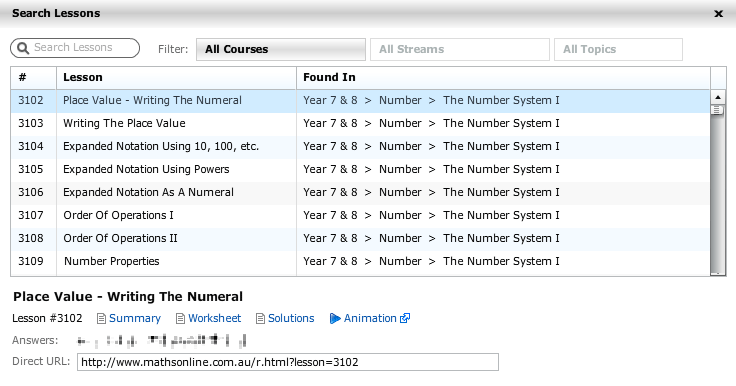Open the Solutions link
This screenshot has width=736, height=386.
(291, 318)
